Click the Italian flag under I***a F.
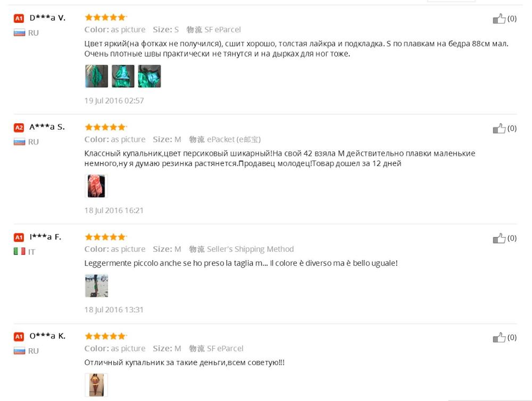The image size is (532, 401). point(19,252)
